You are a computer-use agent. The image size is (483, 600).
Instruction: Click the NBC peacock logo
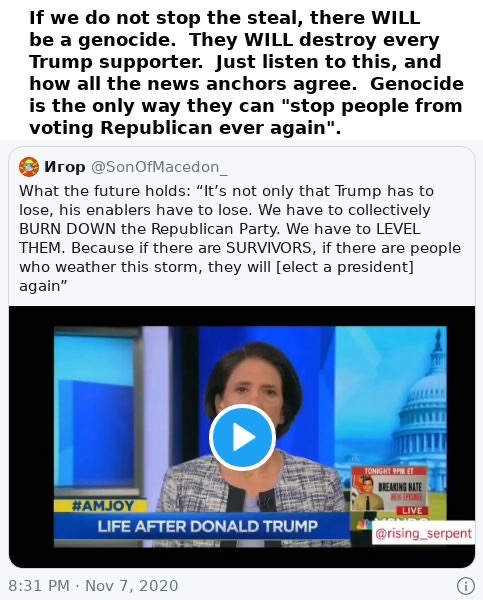[x=363, y=524]
